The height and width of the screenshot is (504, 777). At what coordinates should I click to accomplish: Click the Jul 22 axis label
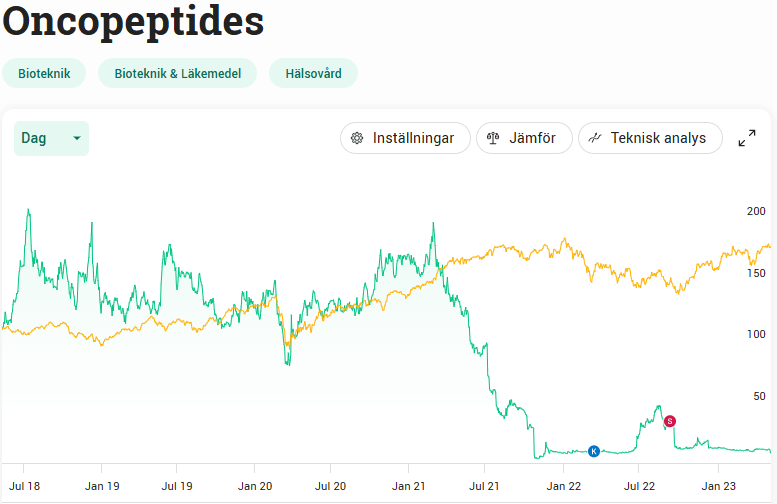[640, 486]
